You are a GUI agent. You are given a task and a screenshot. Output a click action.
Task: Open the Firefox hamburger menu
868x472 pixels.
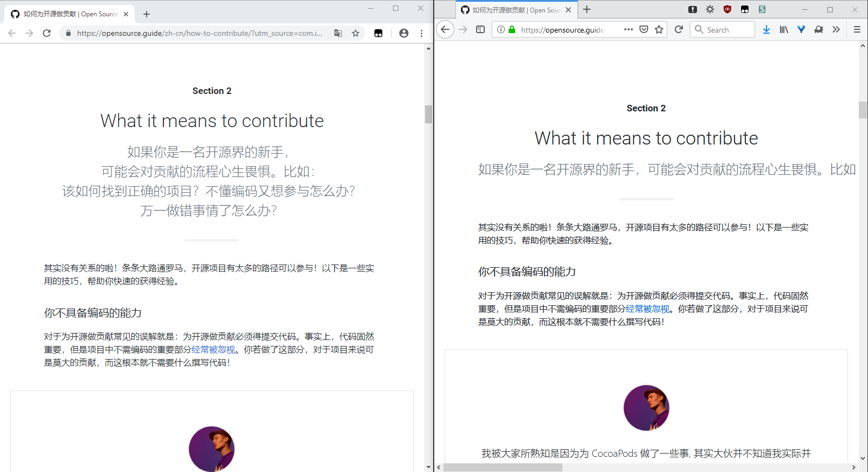pyautogui.click(x=857, y=29)
